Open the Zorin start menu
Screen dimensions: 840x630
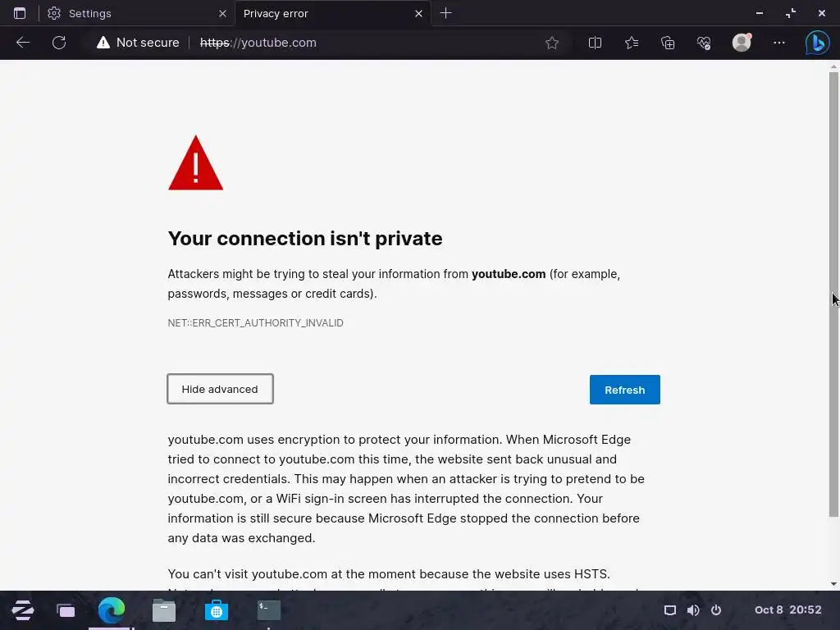[22, 610]
